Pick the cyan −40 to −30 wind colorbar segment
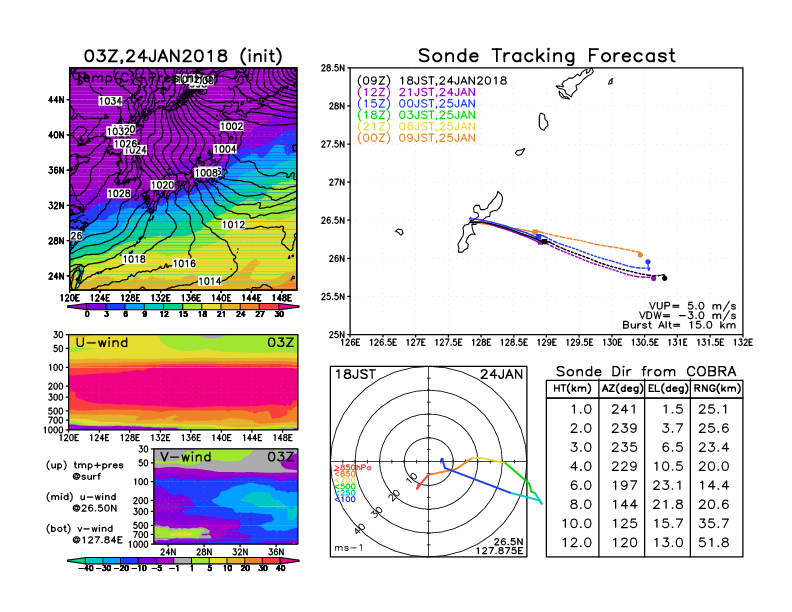 [x=94, y=560]
